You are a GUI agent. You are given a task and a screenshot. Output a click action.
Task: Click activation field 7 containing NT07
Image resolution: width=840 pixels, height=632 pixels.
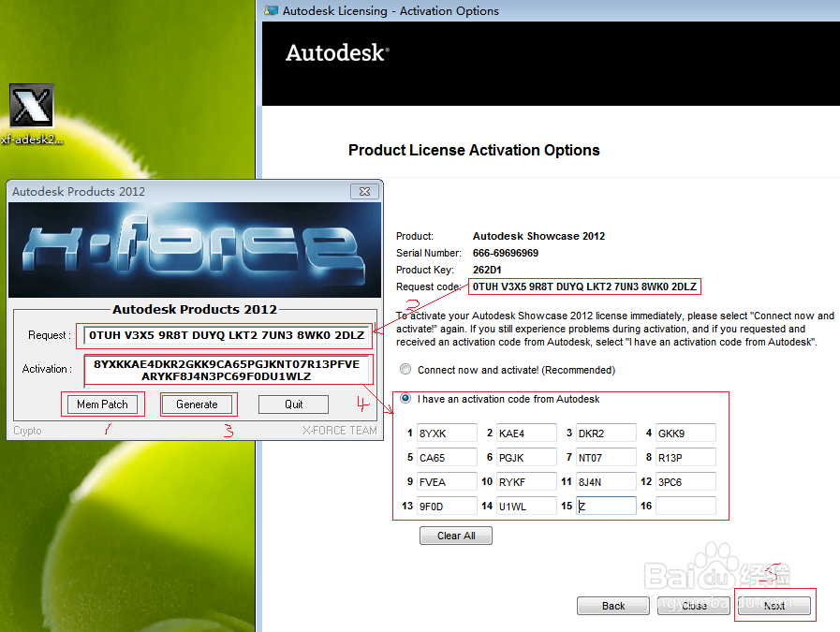click(606, 458)
